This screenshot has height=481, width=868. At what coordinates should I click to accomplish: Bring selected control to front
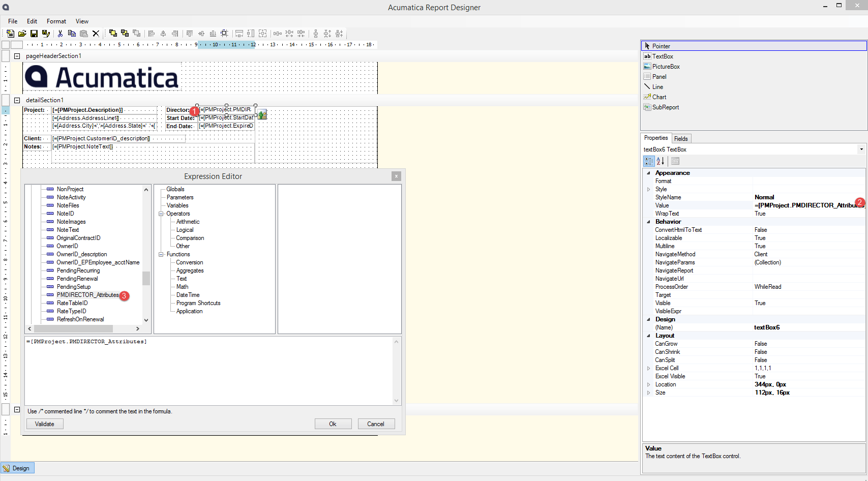(113, 34)
